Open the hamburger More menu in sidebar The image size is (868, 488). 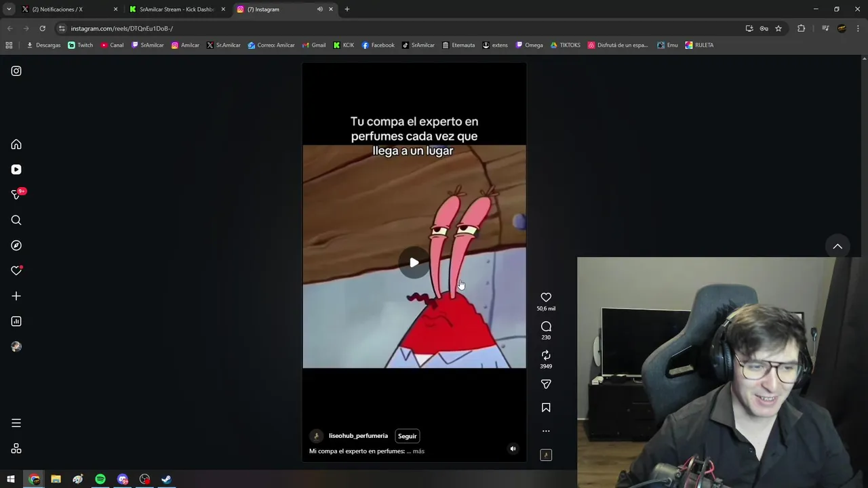pos(16,423)
